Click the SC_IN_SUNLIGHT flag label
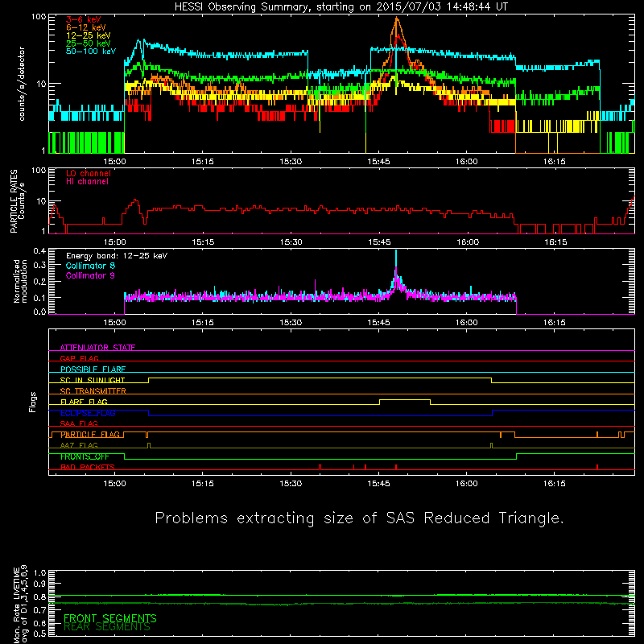The width and height of the screenshot is (644, 644). coord(93,380)
